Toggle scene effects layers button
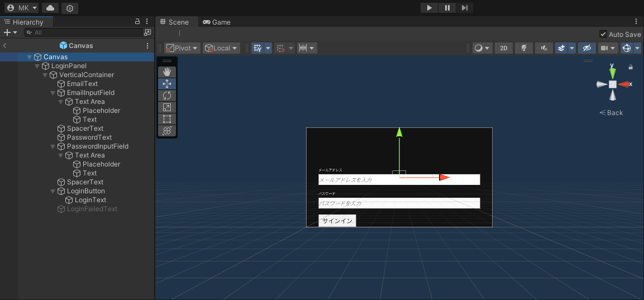 pyautogui.click(x=561, y=48)
